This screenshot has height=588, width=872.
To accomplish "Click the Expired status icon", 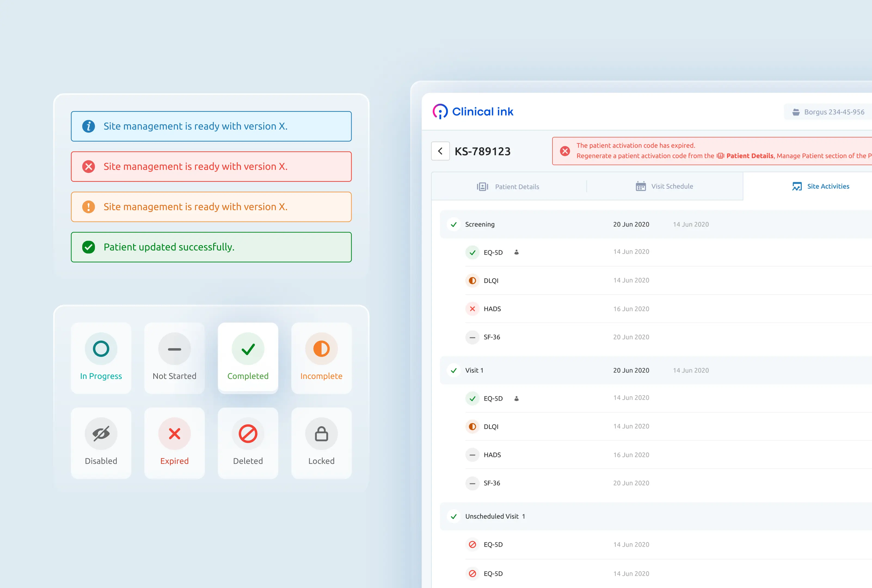I will [x=174, y=433].
